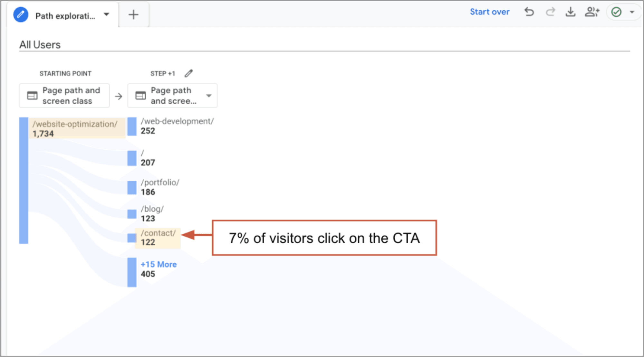Click the /contact/ node
Viewport: 644px width, 357px height.
tap(158, 233)
